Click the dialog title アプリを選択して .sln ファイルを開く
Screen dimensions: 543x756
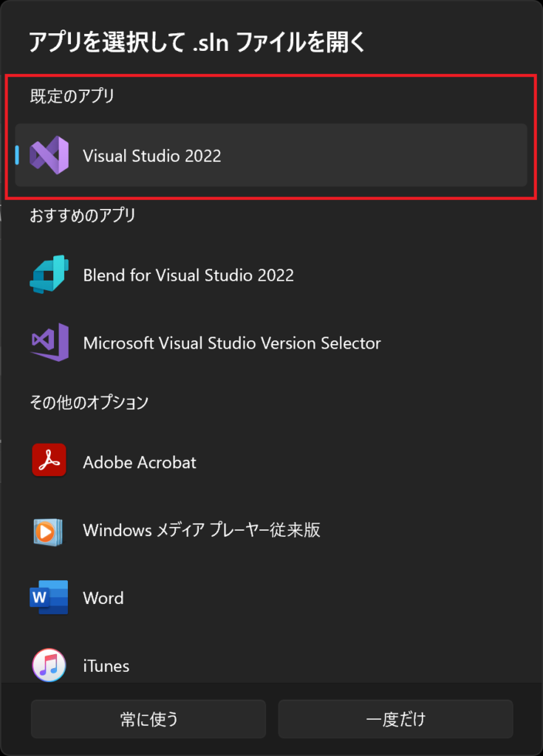[197, 42]
